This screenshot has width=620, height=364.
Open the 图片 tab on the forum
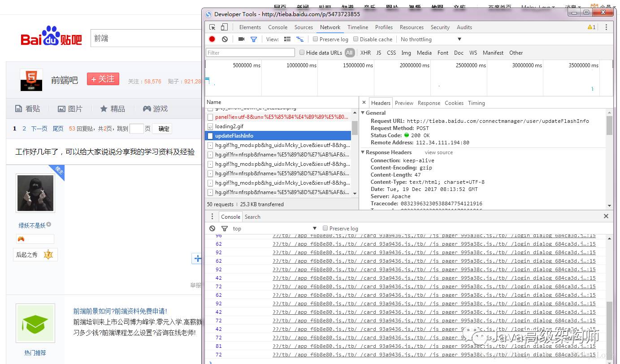click(70, 108)
